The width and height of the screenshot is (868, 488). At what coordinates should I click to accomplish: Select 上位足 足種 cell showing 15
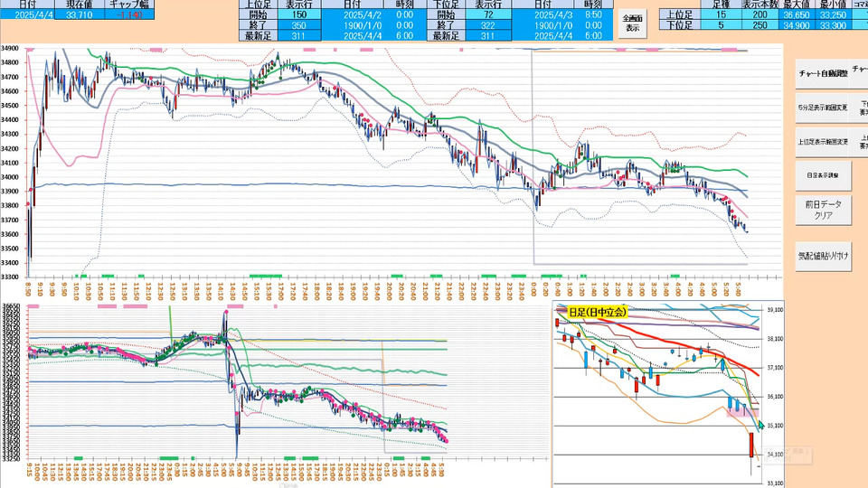coord(721,15)
